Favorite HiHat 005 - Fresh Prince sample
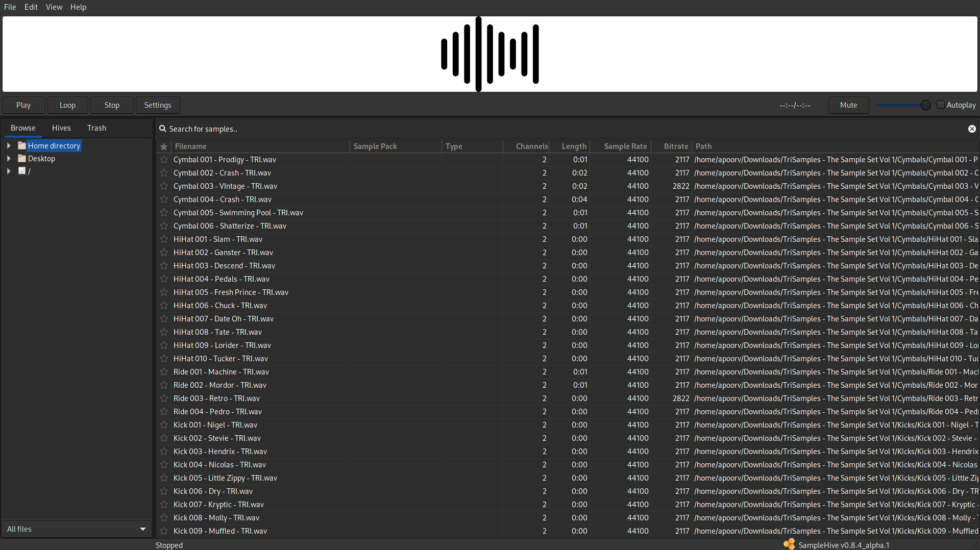Screen dimensions: 980x550 [164, 292]
